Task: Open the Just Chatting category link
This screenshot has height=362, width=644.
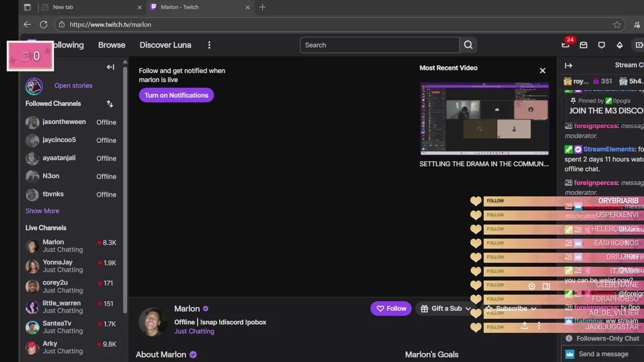Action: [194, 331]
